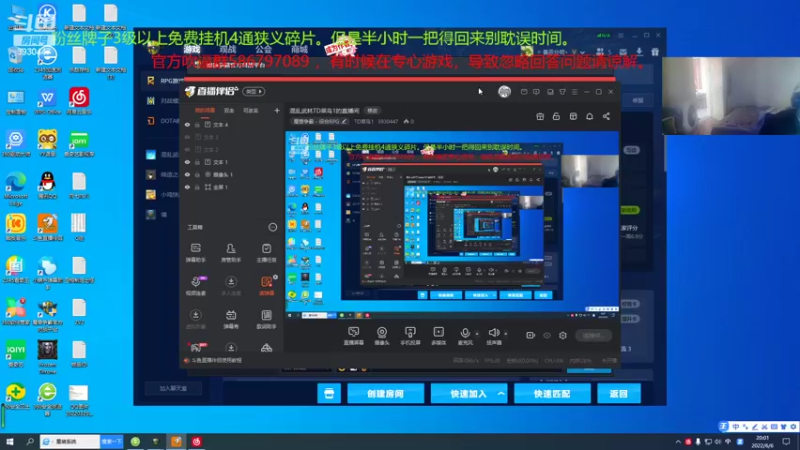
Task: Click the mode switch pill beside 直播伴侣 logo
Action: tap(254, 91)
